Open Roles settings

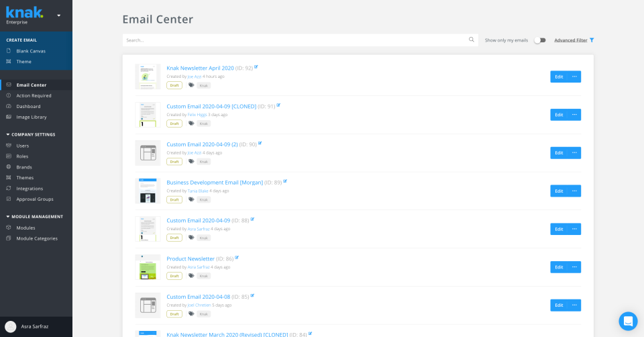point(22,156)
